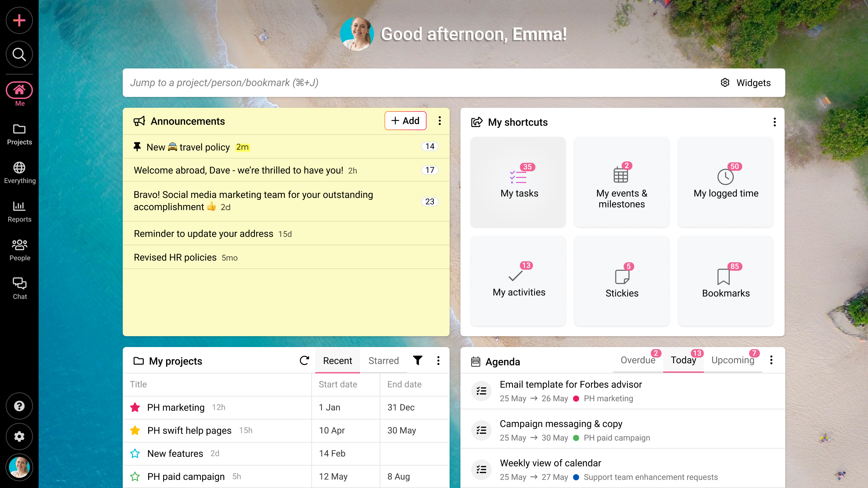Click the plus quick-add icon in sidebar
The width and height of the screenshot is (868, 488).
point(19,20)
